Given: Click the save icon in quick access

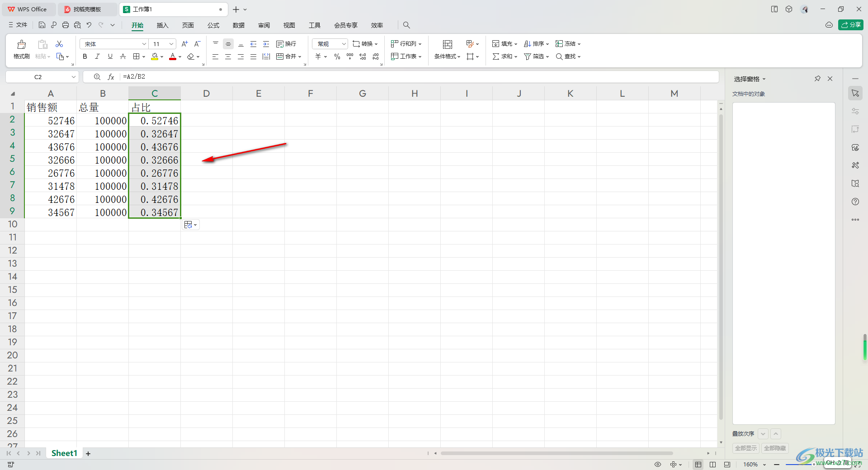Looking at the screenshot, I should 42,25.
